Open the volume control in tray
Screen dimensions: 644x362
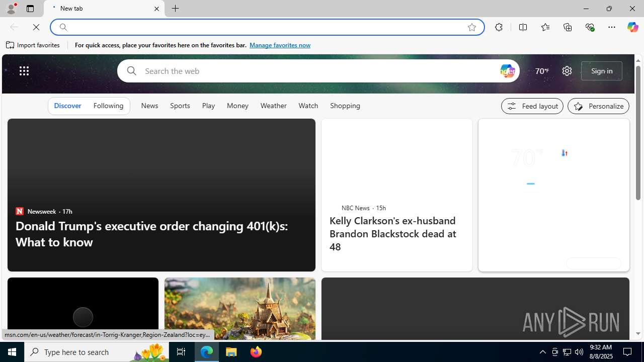point(579,352)
